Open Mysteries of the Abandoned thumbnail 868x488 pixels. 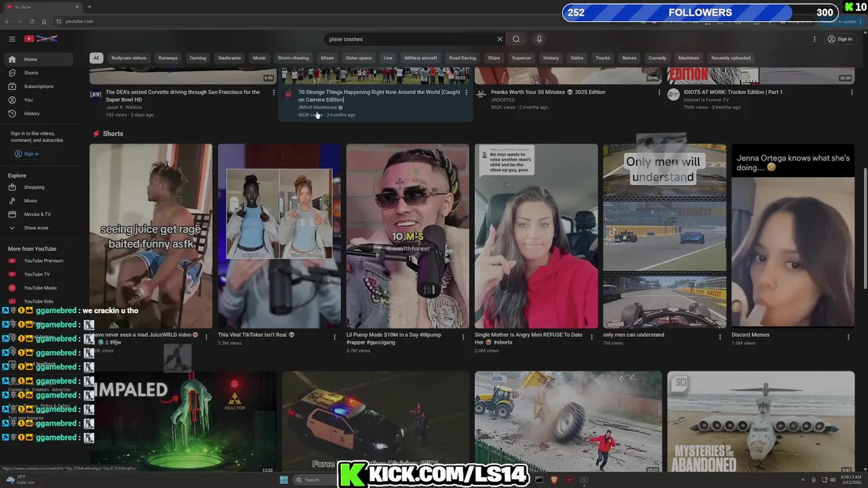tap(761, 422)
